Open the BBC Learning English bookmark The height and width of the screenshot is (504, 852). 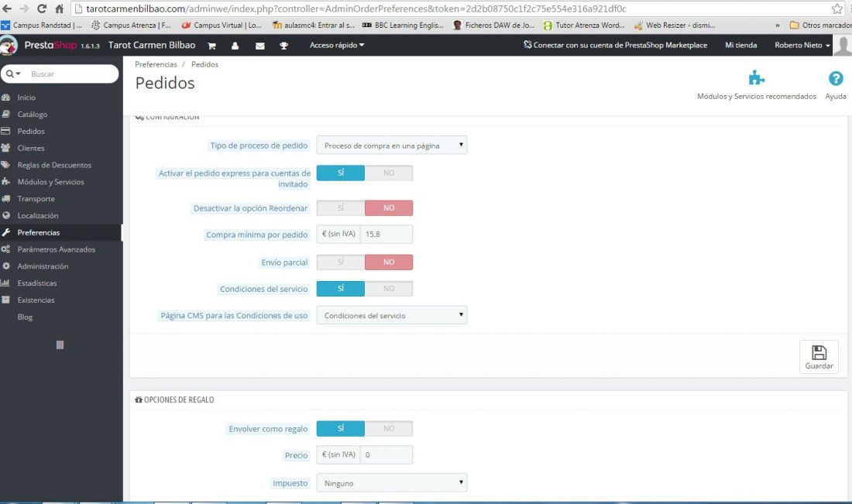pos(404,25)
